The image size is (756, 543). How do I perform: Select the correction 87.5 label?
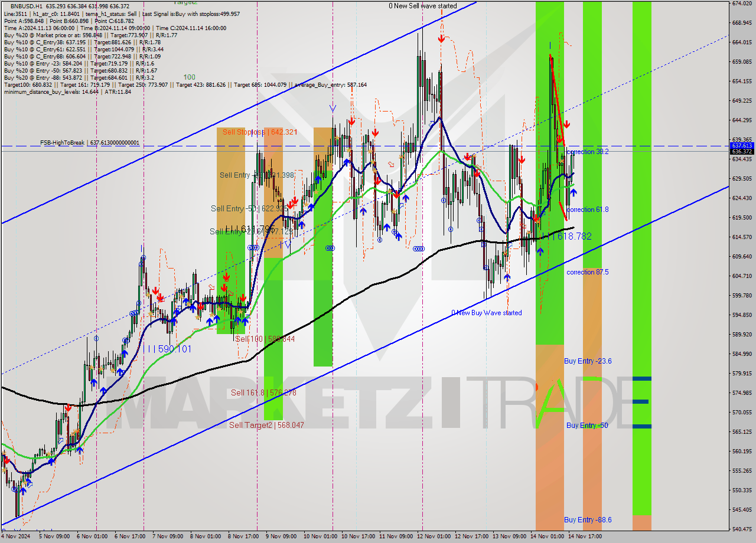[588, 272]
